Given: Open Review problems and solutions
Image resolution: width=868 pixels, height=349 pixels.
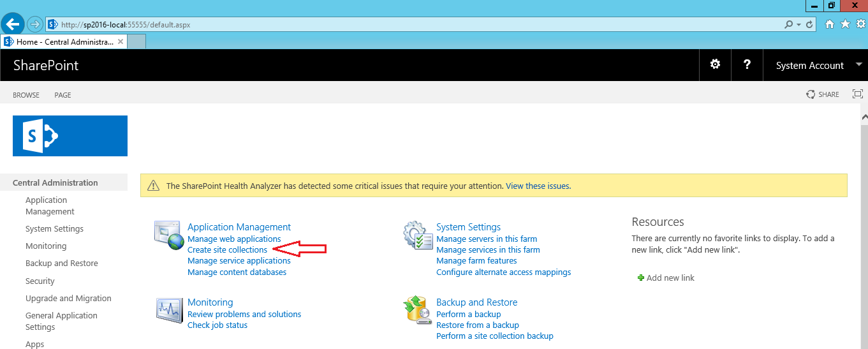Looking at the screenshot, I should (x=244, y=314).
